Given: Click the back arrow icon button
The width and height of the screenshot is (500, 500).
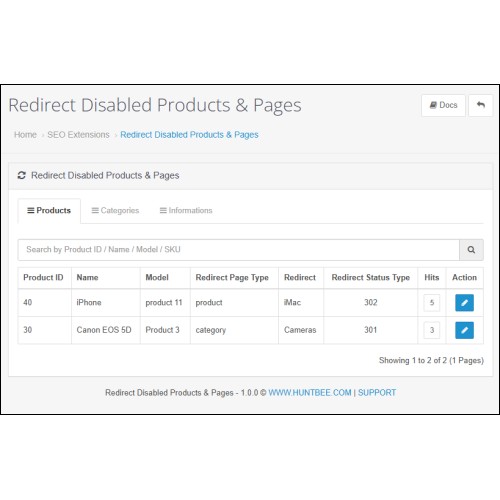Looking at the screenshot, I should pyautogui.click(x=480, y=105).
